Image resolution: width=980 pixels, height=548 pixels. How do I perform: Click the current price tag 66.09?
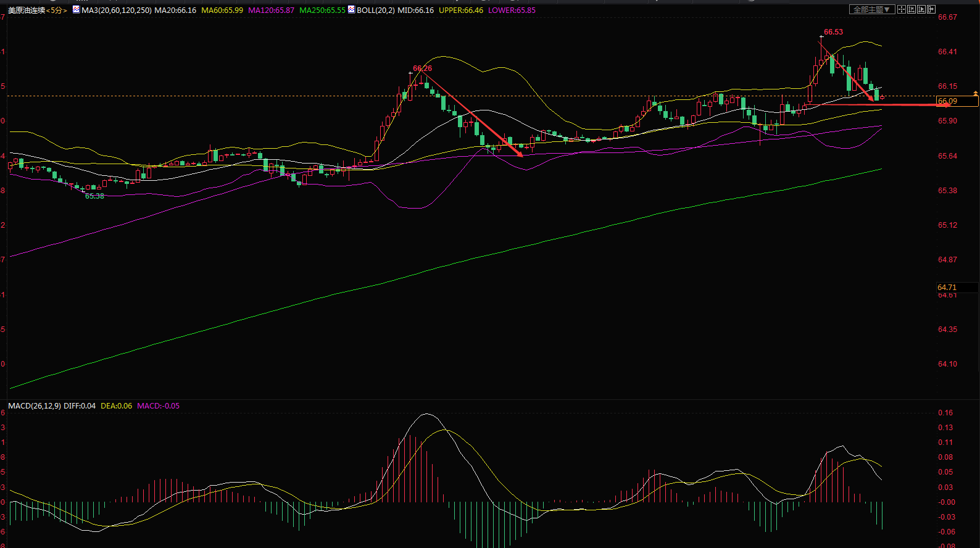tap(957, 101)
